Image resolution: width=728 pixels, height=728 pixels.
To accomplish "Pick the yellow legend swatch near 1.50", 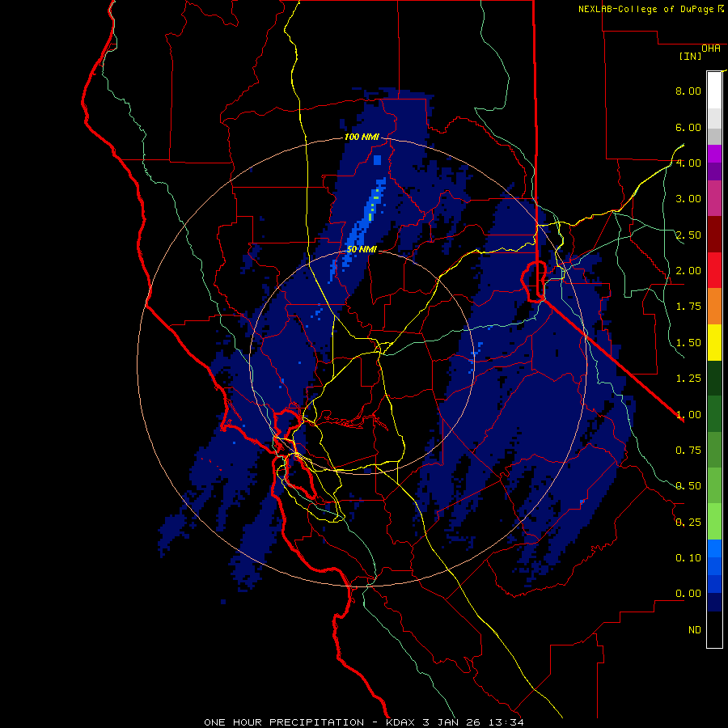I will [714, 342].
